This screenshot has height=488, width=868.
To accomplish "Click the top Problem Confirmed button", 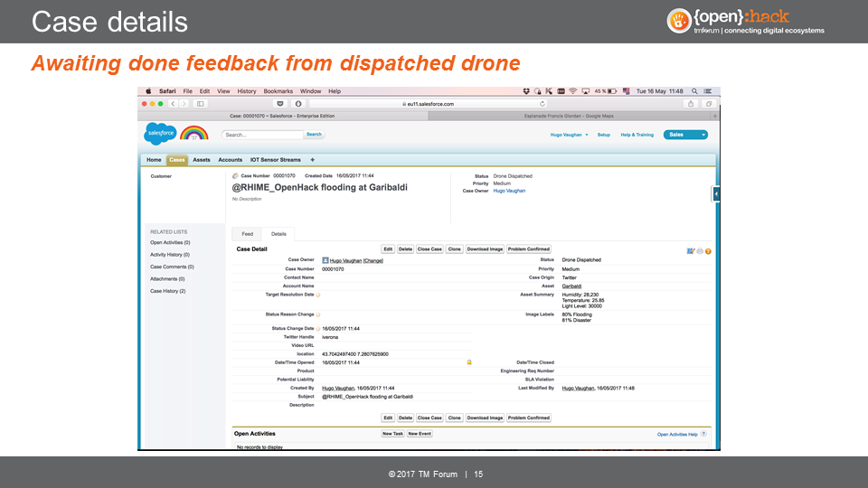I will tap(529, 249).
